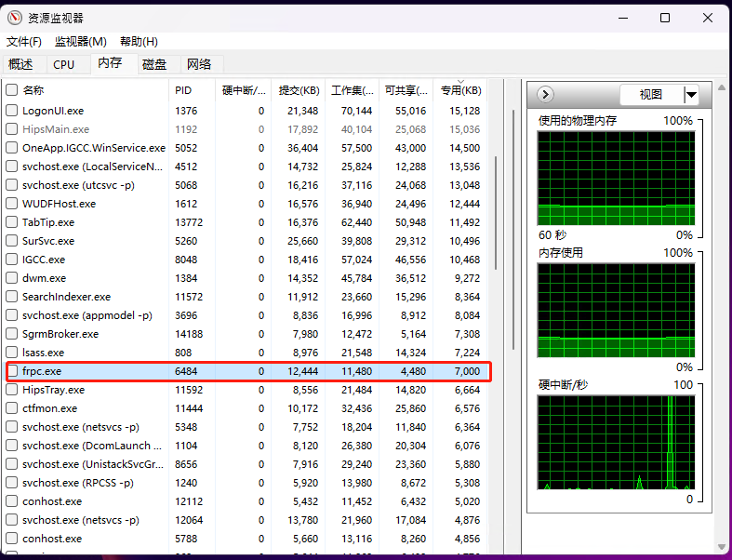The image size is (732, 560).
Task: Click the 硬中断/秒 graph
Action: pyautogui.click(x=616, y=443)
